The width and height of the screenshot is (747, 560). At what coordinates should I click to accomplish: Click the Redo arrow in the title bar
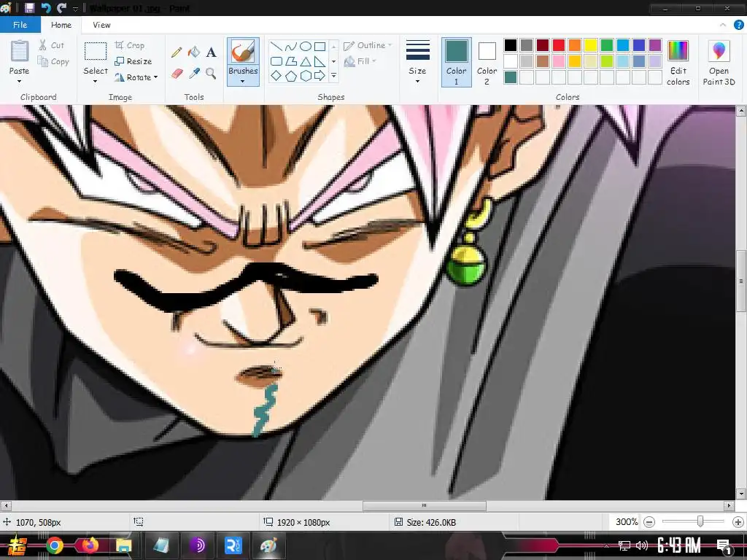61,7
